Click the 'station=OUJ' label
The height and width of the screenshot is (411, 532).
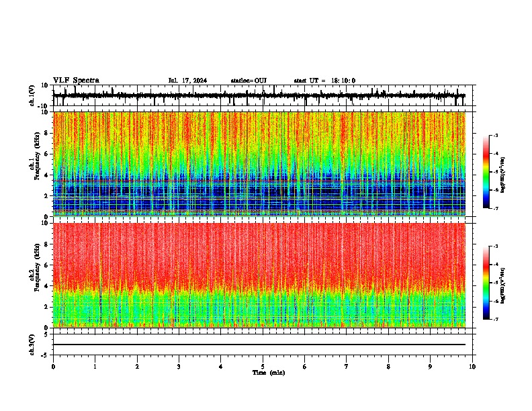click(x=249, y=81)
